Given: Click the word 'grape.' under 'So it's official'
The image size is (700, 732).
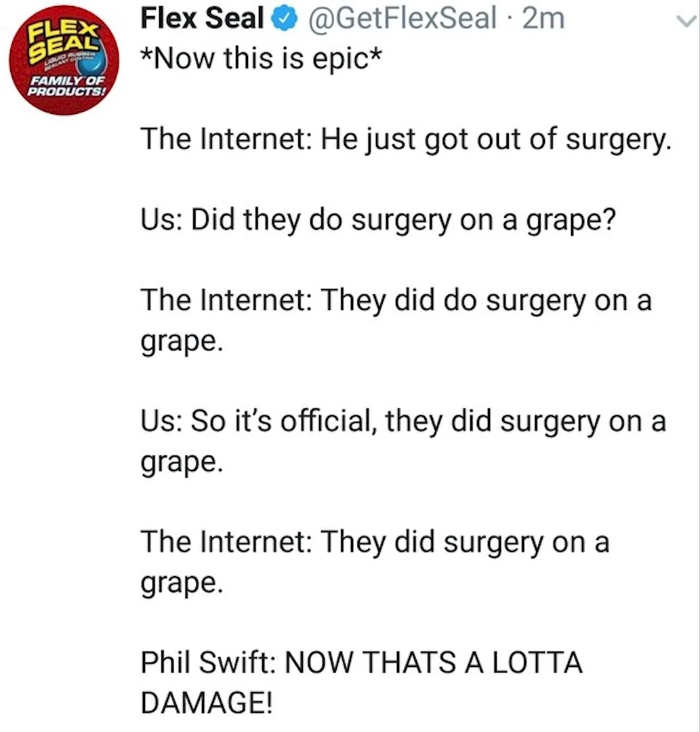Looking at the screenshot, I should (x=180, y=463).
